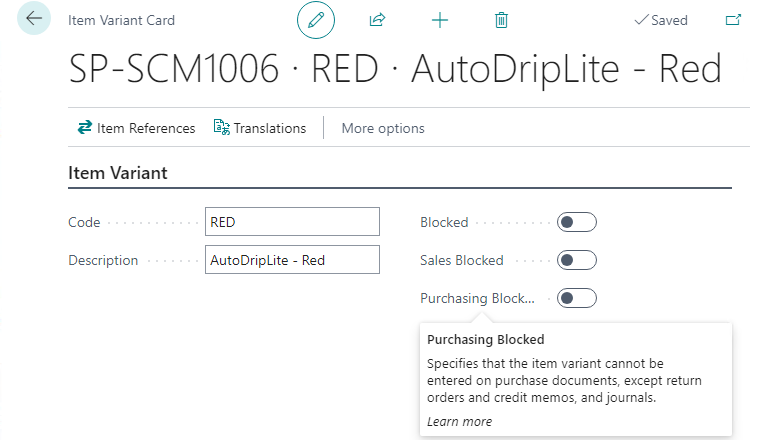Click the Item References arrows icon
Image resolution: width=780 pixels, height=440 pixels.
tap(85, 128)
